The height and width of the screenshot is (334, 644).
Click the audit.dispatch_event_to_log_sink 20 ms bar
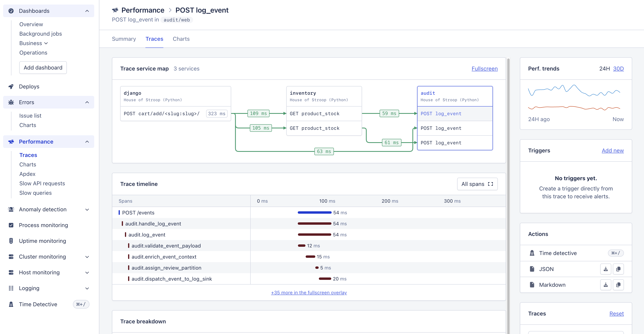point(325,279)
